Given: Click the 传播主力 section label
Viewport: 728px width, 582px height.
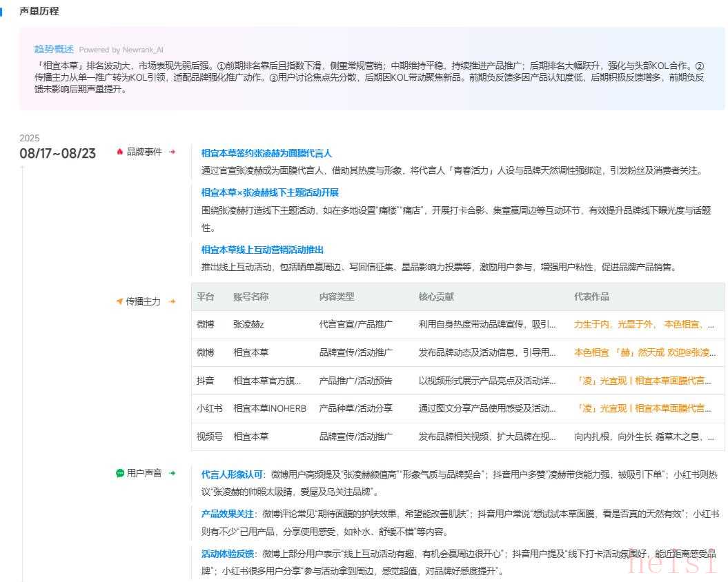Looking at the screenshot, I should [x=143, y=301].
